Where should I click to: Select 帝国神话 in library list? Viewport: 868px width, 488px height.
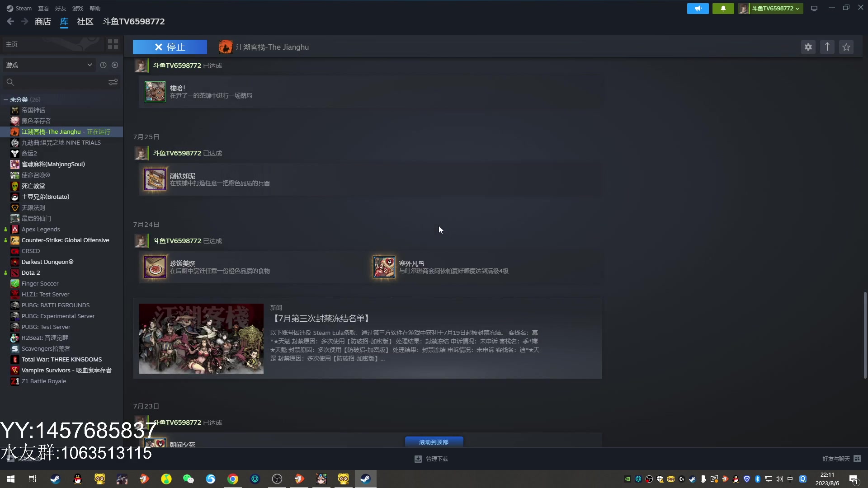pyautogui.click(x=33, y=110)
